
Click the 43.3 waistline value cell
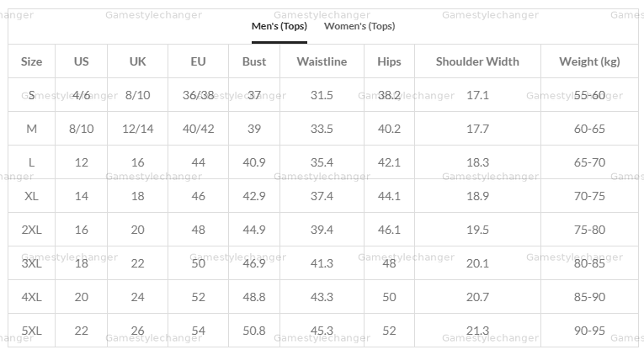[x=322, y=297]
